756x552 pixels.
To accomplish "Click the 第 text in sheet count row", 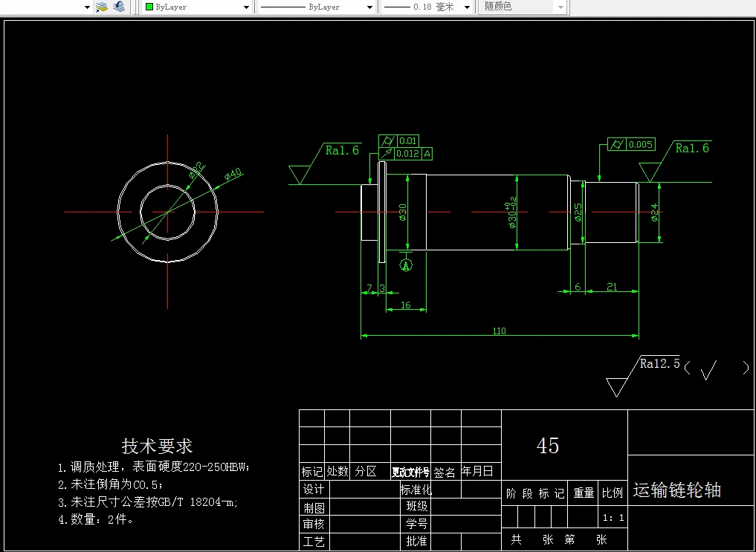I will click(x=570, y=539).
